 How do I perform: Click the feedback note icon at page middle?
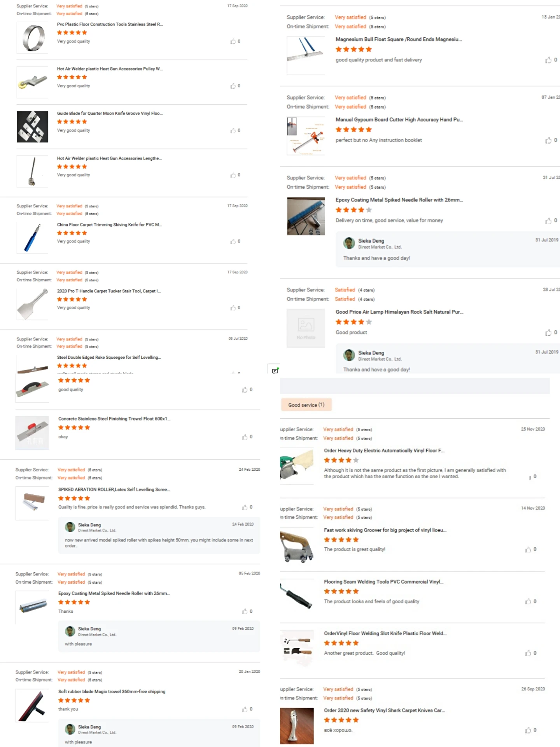[x=275, y=371]
